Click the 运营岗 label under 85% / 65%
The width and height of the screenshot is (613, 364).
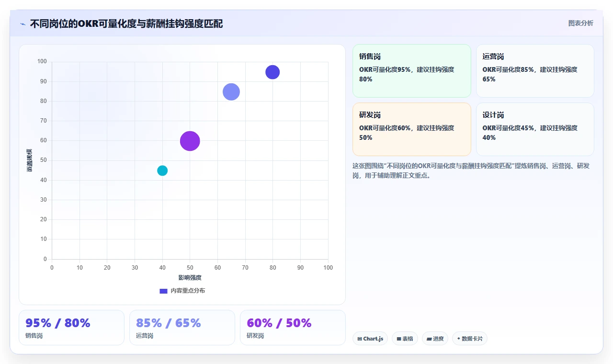145,336
